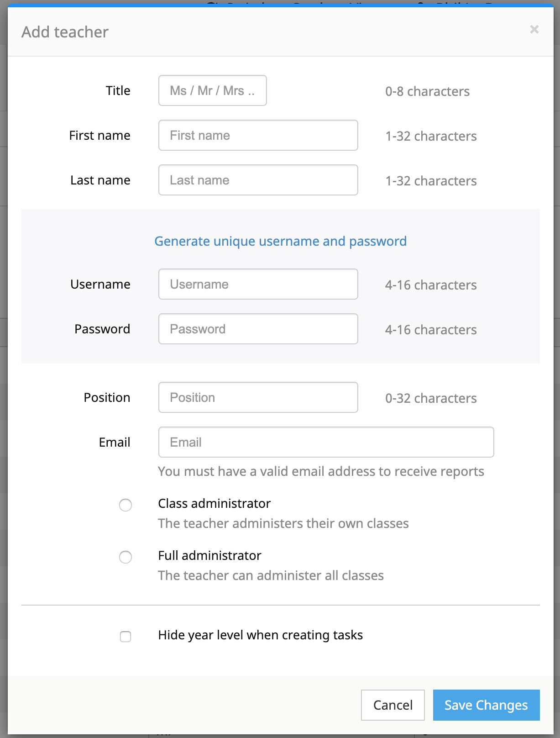Click the "Class administrator" label text
The height and width of the screenshot is (738, 560).
click(214, 503)
